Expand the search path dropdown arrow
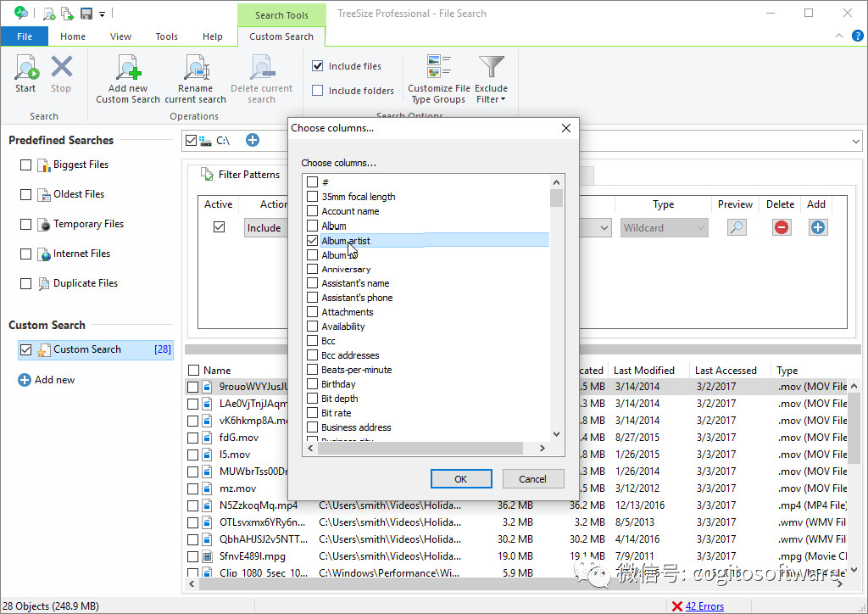The height and width of the screenshot is (614, 868). pyautogui.click(x=856, y=141)
